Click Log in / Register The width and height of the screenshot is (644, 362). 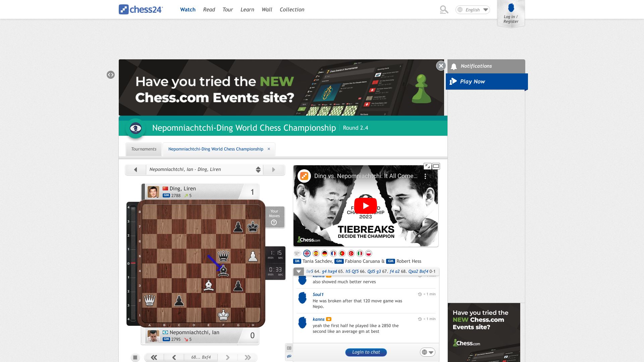[511, 13]
